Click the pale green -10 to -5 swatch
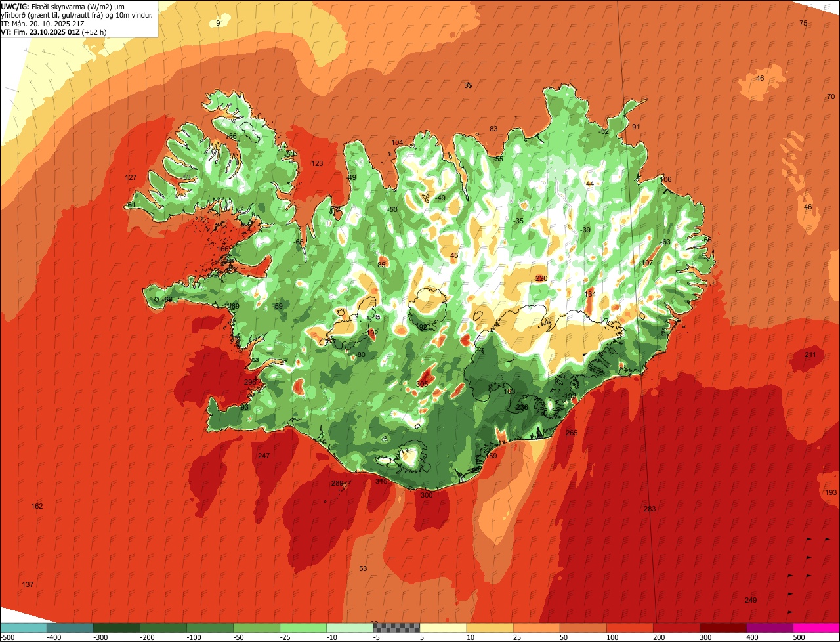 point(350,628)
